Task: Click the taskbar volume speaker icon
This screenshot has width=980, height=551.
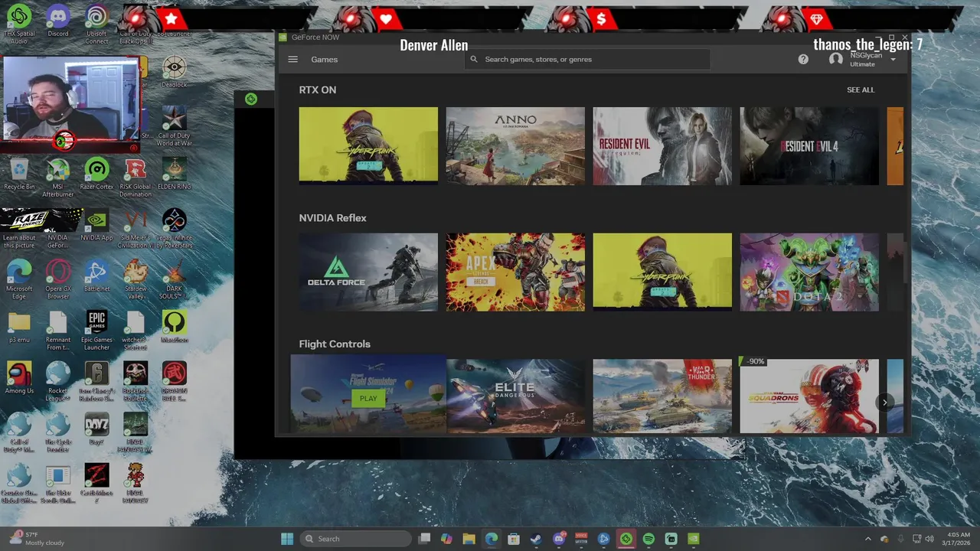Action: click(929, 539)
